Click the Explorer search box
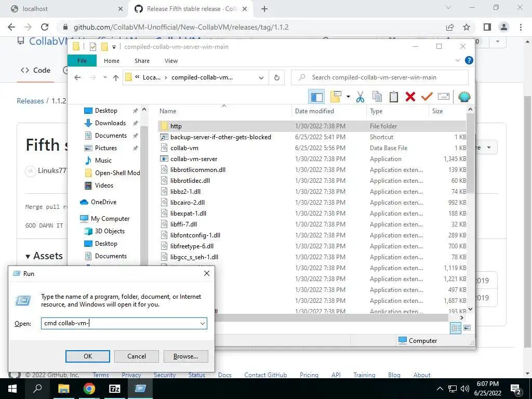Viewport: 532px width, 399px height. point(380,77)
